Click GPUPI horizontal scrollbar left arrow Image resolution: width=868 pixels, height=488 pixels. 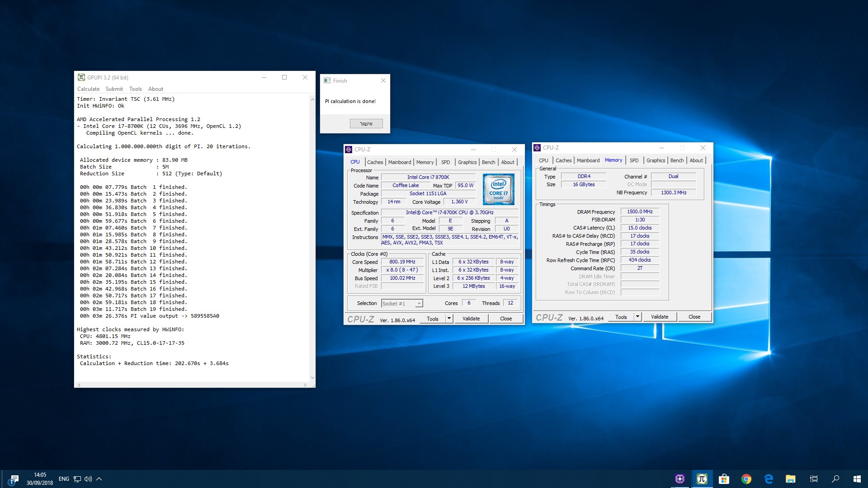(79, 385)
